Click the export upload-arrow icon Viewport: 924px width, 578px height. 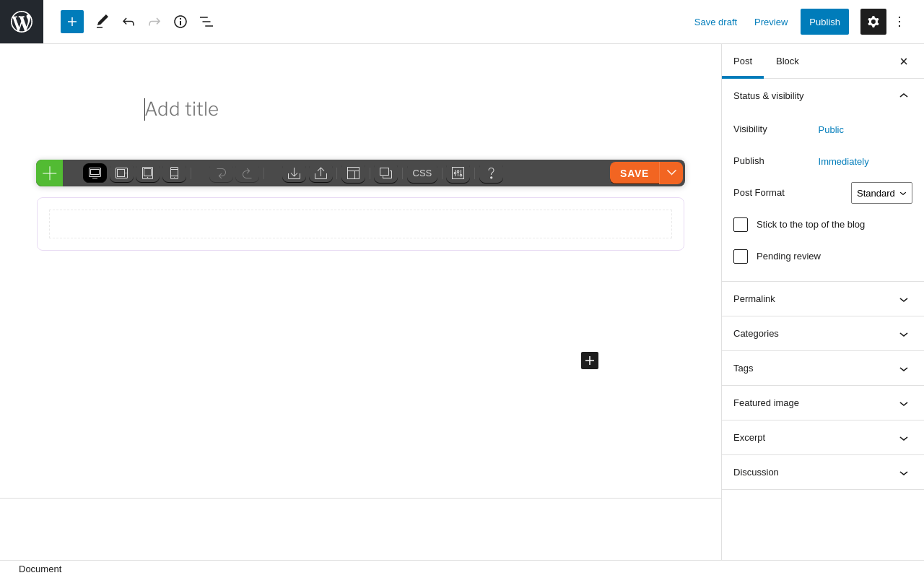coord(321,173)
